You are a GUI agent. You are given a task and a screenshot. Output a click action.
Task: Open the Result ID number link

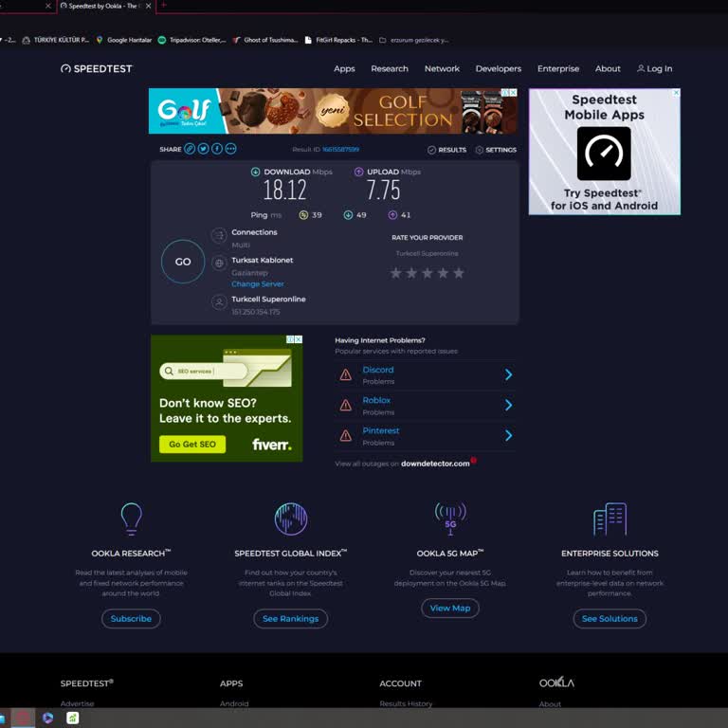point(341,149)
